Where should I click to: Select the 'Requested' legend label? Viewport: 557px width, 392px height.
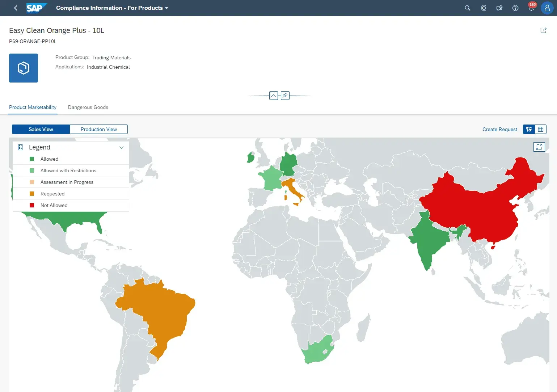tap(52, 194)
